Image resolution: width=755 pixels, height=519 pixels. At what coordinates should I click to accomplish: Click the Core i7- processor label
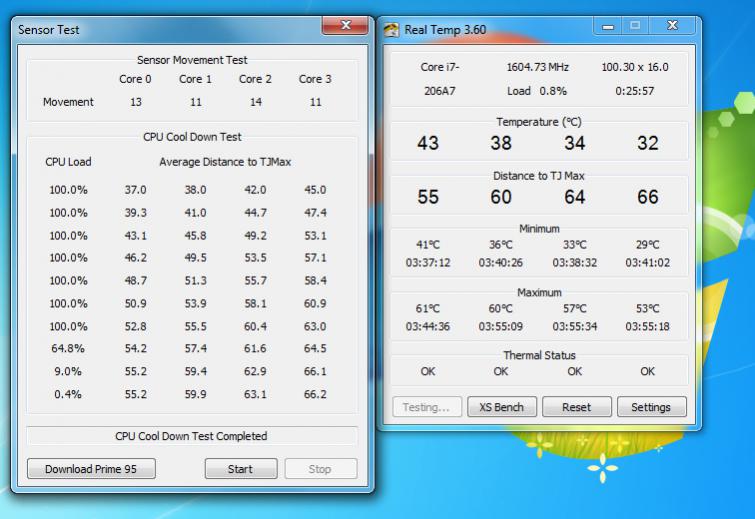pos(440,67)
